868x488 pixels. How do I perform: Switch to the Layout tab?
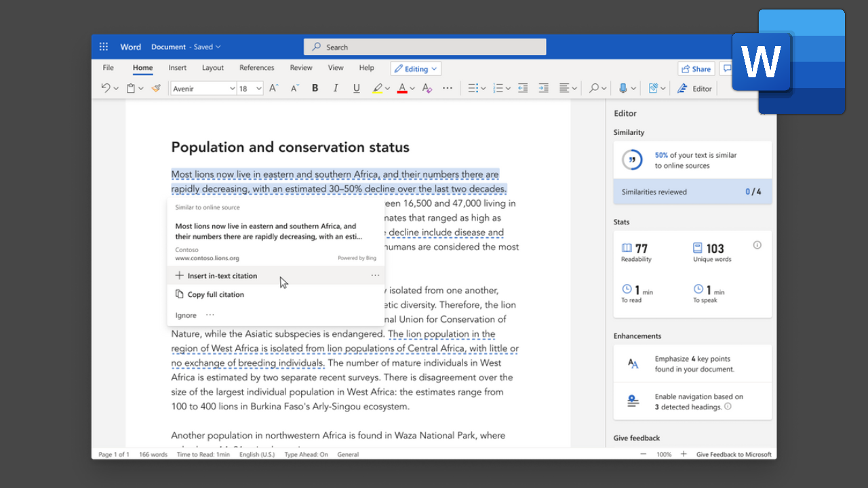[x=213, y=68]
